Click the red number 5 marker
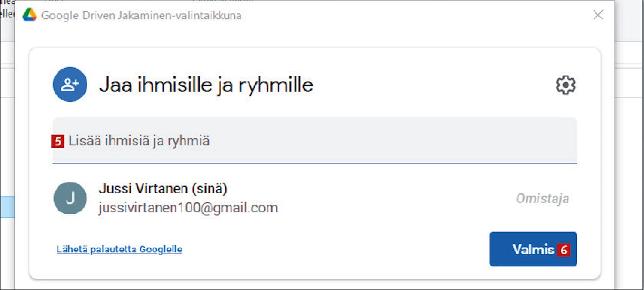Screen dimensions: 644x290 pos(58,141)
